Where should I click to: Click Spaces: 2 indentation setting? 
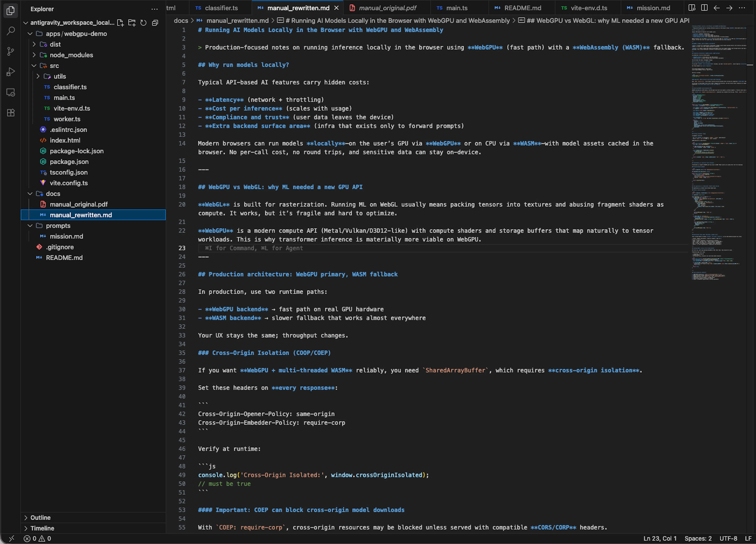tap(698, 538)
